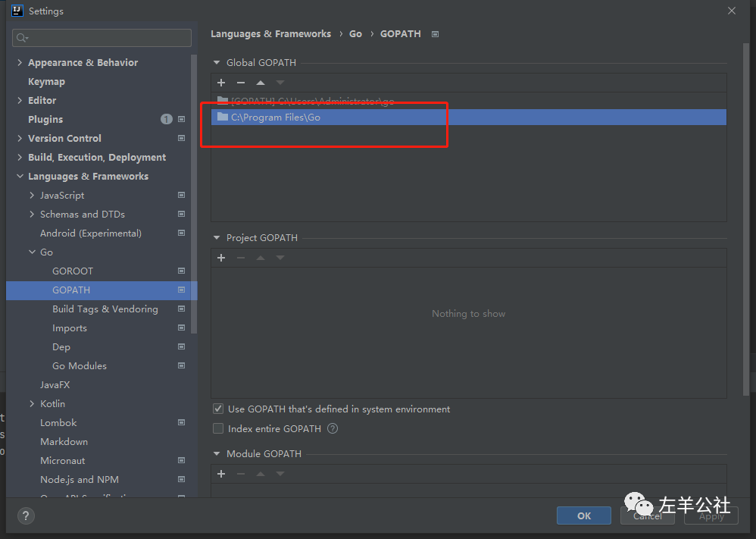Click the Help question mark button
Screen dimensions: 756x539
click(x=26, y=515)
